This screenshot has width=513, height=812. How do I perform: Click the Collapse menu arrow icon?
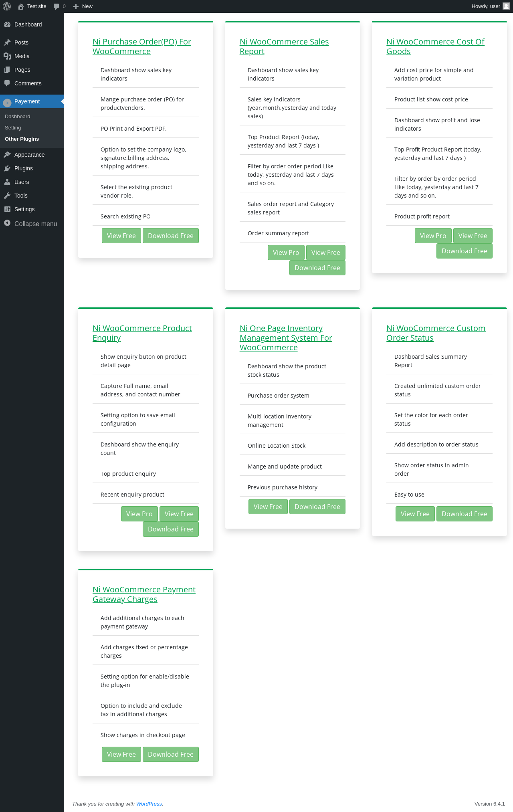7,223
